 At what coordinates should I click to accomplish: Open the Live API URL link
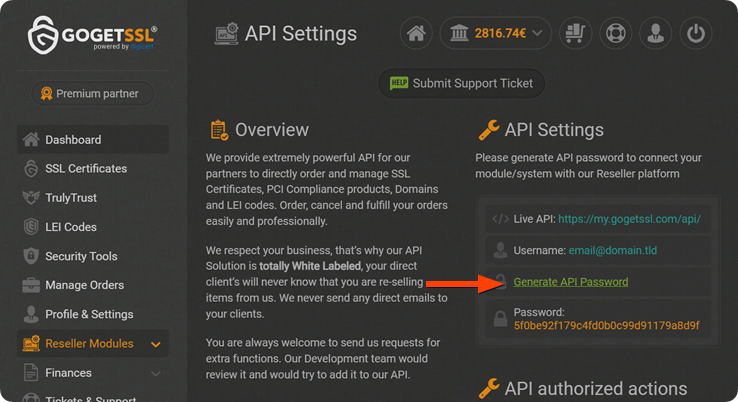[629, 219]
